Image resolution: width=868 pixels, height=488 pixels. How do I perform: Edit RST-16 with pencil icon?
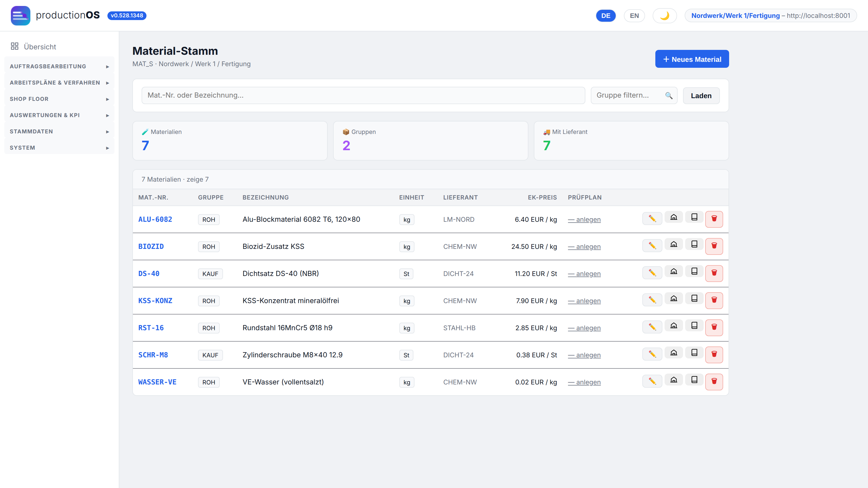pos(652,327)
